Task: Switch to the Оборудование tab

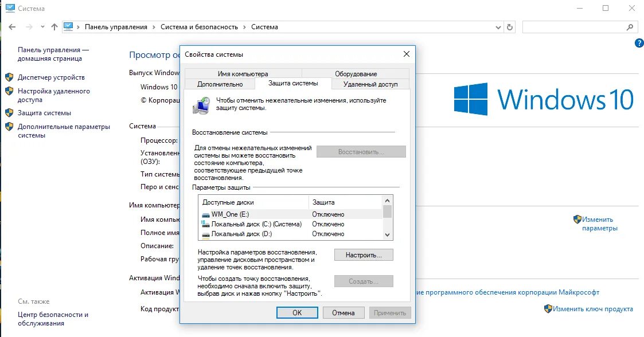Action: (x=357, y=73)
